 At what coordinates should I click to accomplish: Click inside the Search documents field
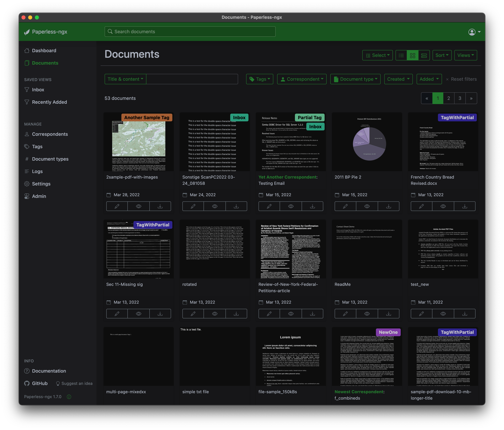(x=190, y=31)
